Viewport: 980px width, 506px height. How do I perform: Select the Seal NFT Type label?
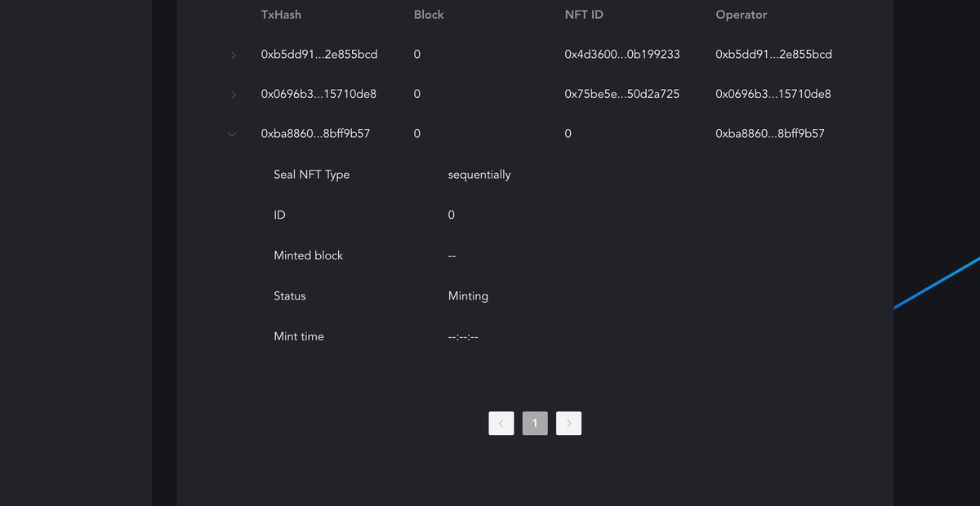[x=311, y=175]
